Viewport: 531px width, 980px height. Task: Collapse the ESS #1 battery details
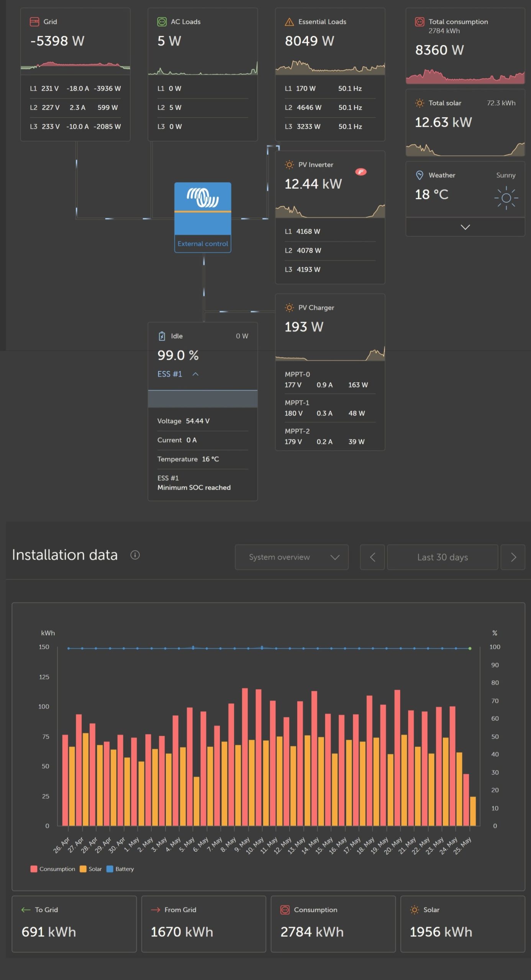[x=195, y=374]
